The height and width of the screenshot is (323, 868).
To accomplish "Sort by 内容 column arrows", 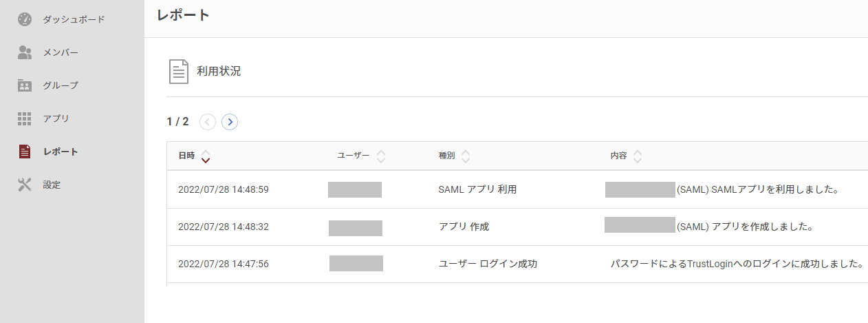I will coord(638,156).
